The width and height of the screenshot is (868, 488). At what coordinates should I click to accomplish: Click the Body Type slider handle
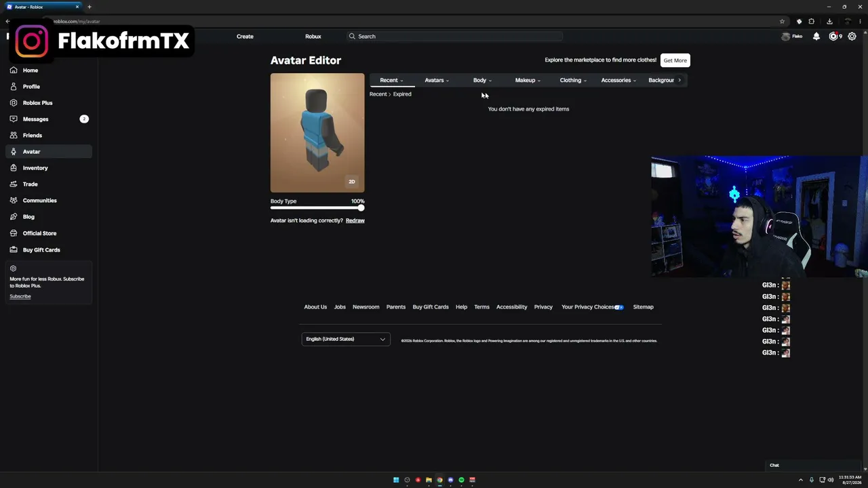[x=361, y=208]
